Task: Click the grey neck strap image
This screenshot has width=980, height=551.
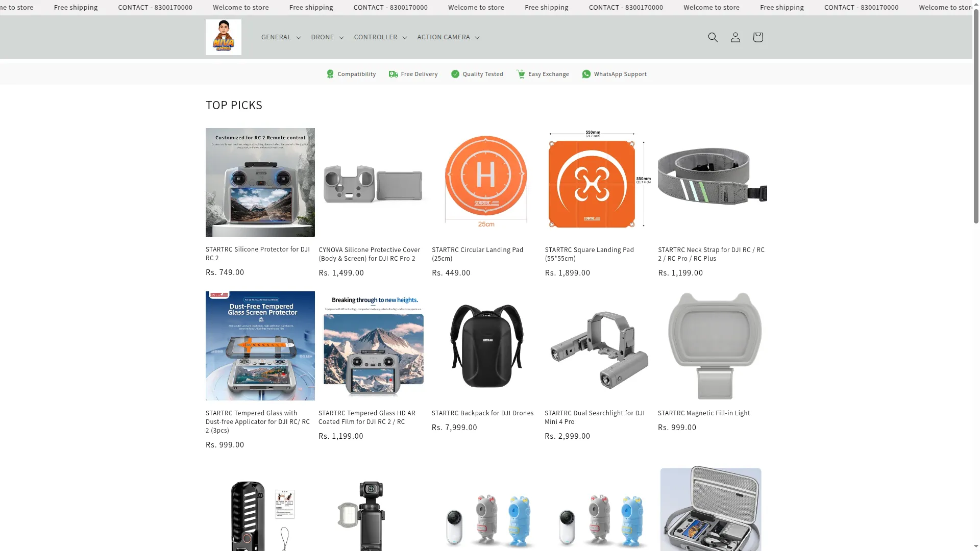Action: point(713,183)
